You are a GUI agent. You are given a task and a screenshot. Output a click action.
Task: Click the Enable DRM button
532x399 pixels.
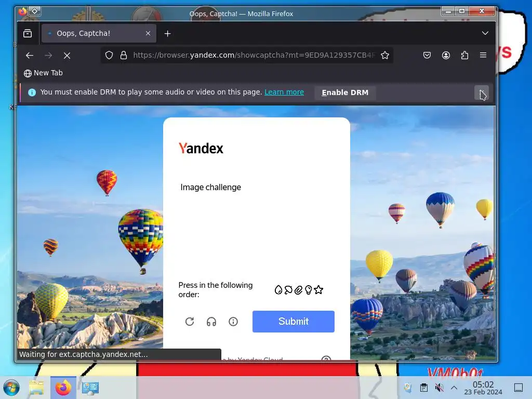(x=345, y=92)
